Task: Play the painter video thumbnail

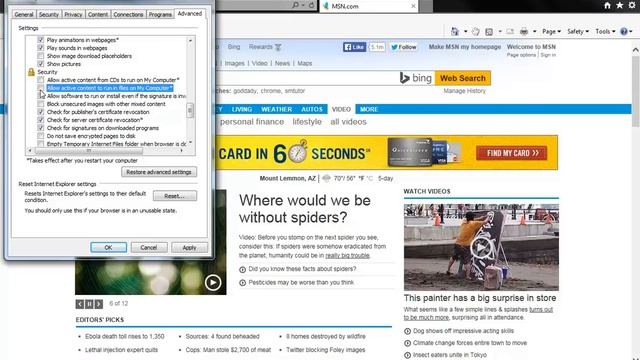Action: click(481, 247)
